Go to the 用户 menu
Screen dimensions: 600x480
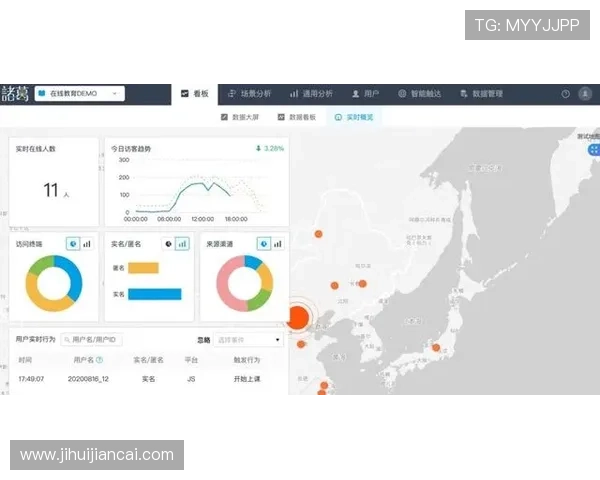[365, 94]
